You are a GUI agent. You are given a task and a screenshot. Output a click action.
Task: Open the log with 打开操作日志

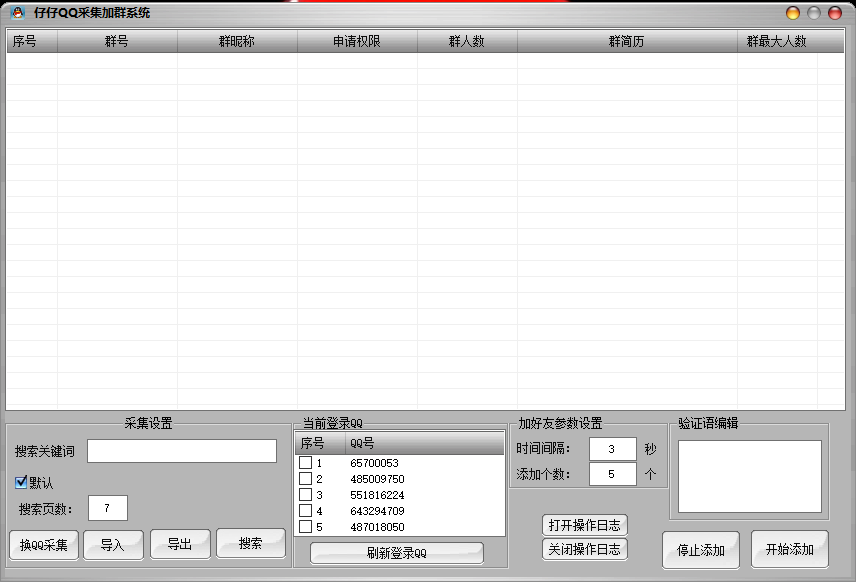585,525
